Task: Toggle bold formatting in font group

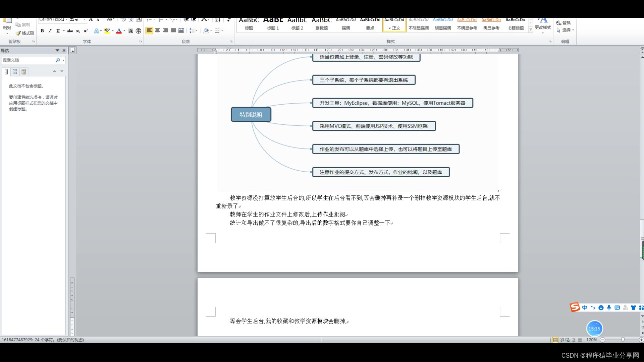Action: pyautogui.click(x=42, y=31)
